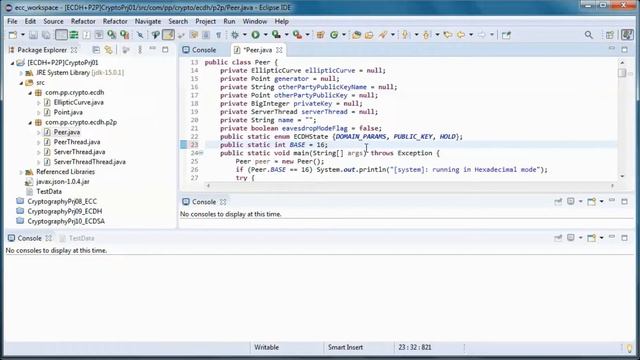The width and height of the screenshot is (640, 360).
Task: Click the New file wizard icon
Action: point(13,35)
